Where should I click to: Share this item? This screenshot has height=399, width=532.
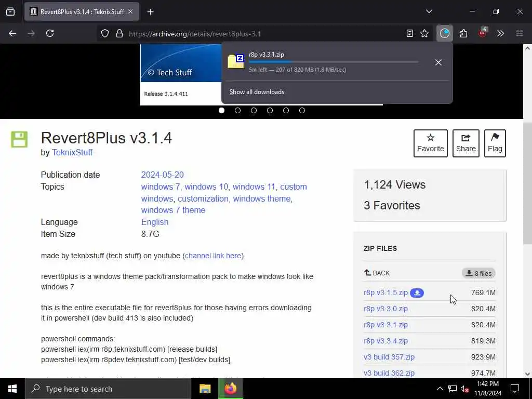pyautogui.click(x=465, y=143)
